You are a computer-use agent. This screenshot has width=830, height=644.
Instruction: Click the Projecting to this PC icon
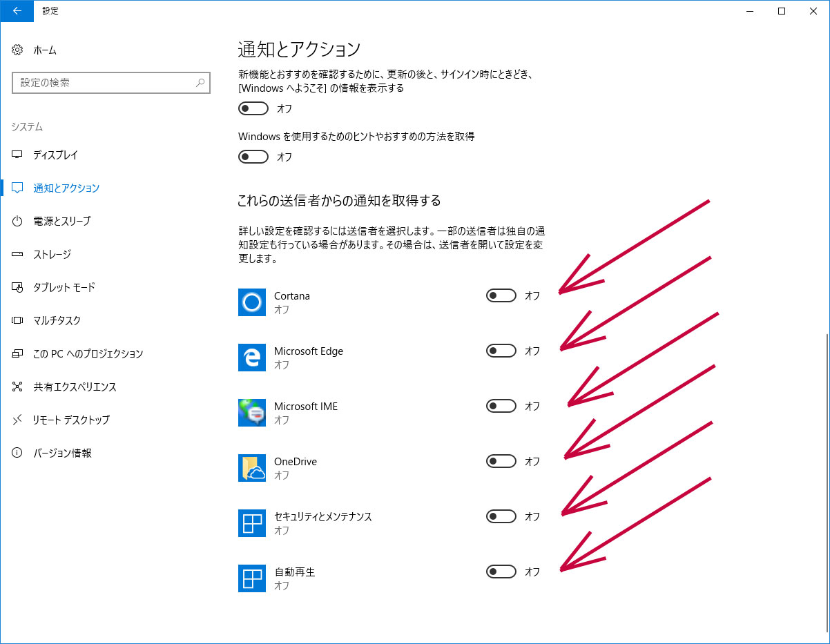[18, 353]
